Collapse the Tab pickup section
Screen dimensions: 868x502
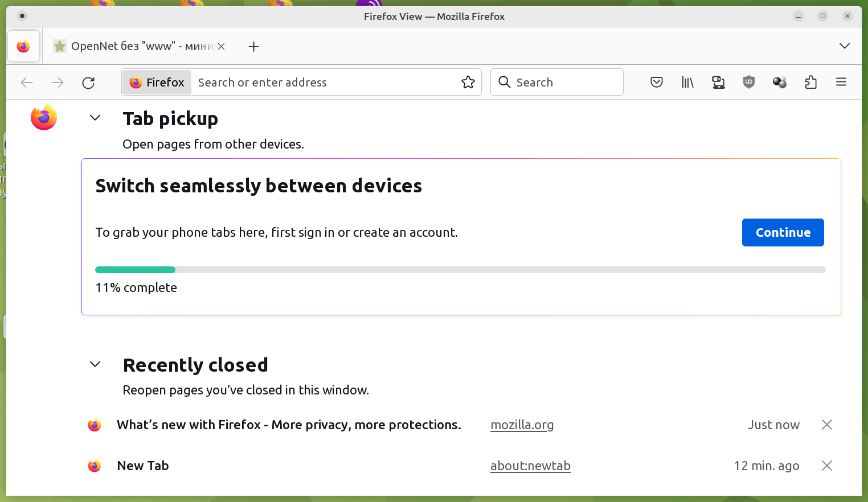(95, 118)
